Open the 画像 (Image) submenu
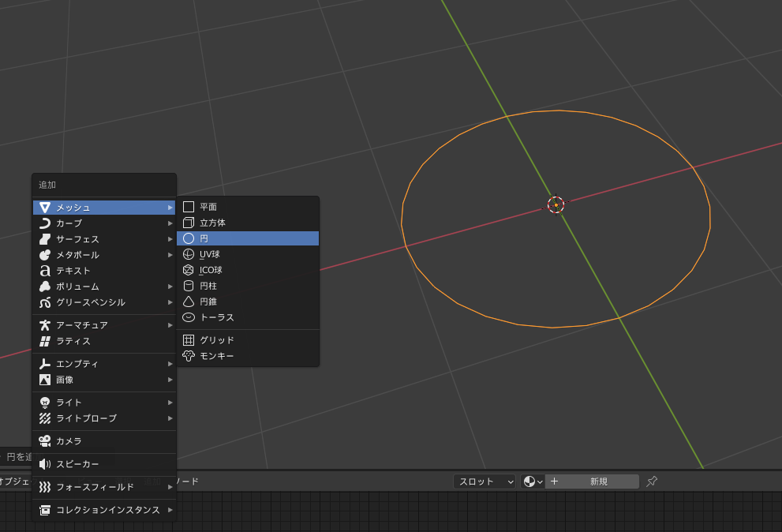782x532 pixels. pyautogui.click(x=103, y=380)
